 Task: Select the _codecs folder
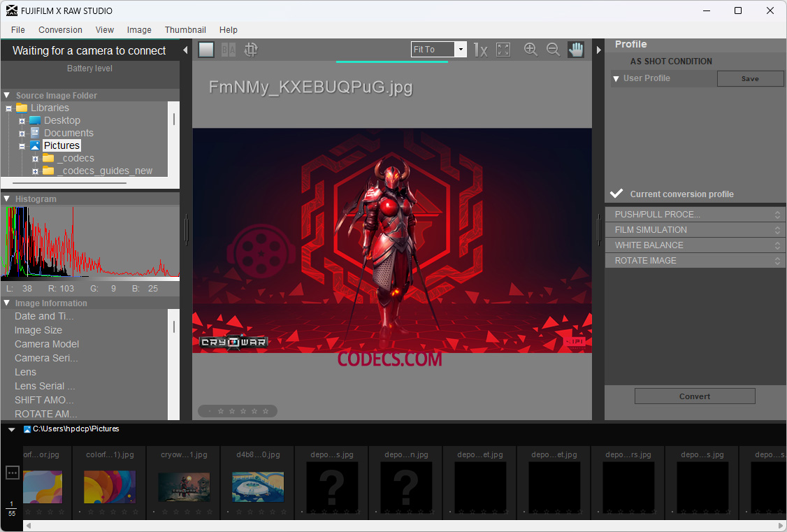click(75, 158)
